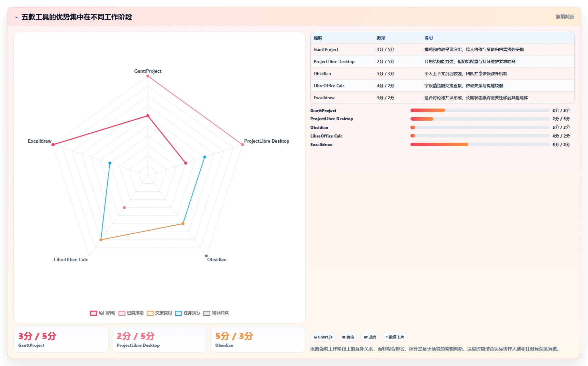This screenshot has width=588, height=366.
Task: Click the Chart.js tag chip
Action: pos(323,337)
